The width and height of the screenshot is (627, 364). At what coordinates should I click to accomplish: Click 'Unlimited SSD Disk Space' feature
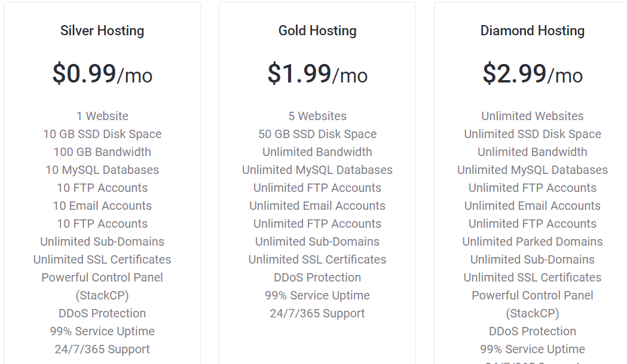tap(532, 134)
